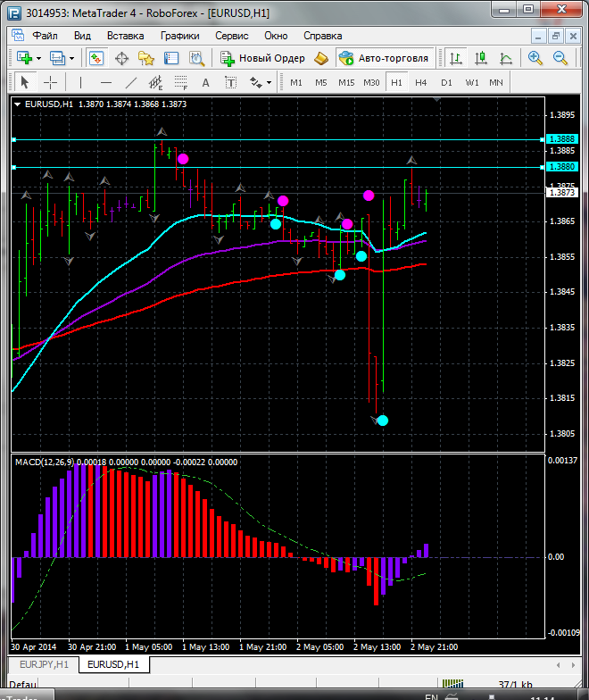Toggle the Auto-trading (Авто-торговля) button

click(383, 58)
